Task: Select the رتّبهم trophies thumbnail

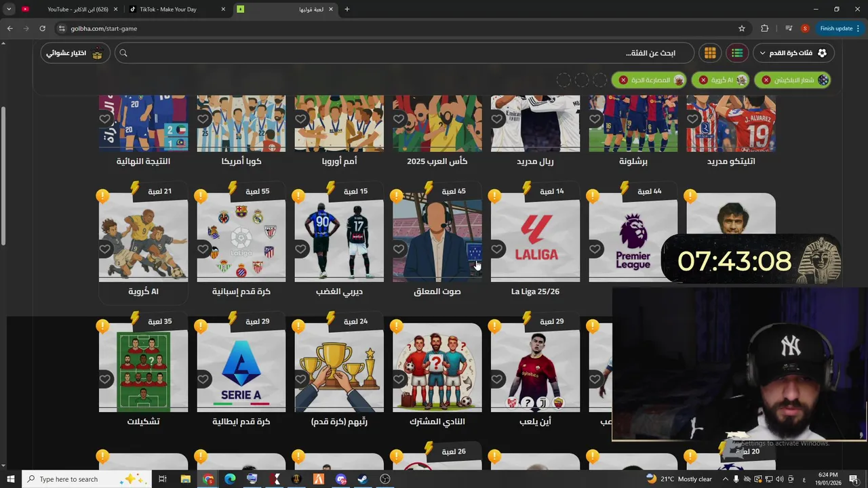Action: point(339,367)
